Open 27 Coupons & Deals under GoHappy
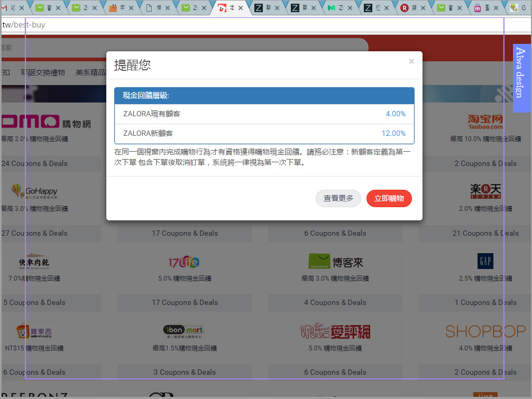 point(34,233)
